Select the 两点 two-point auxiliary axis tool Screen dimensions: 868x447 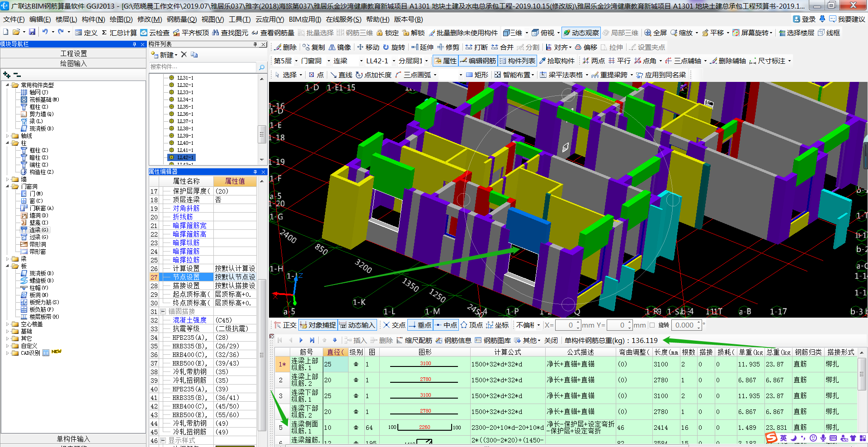click(x=594, y=61)
